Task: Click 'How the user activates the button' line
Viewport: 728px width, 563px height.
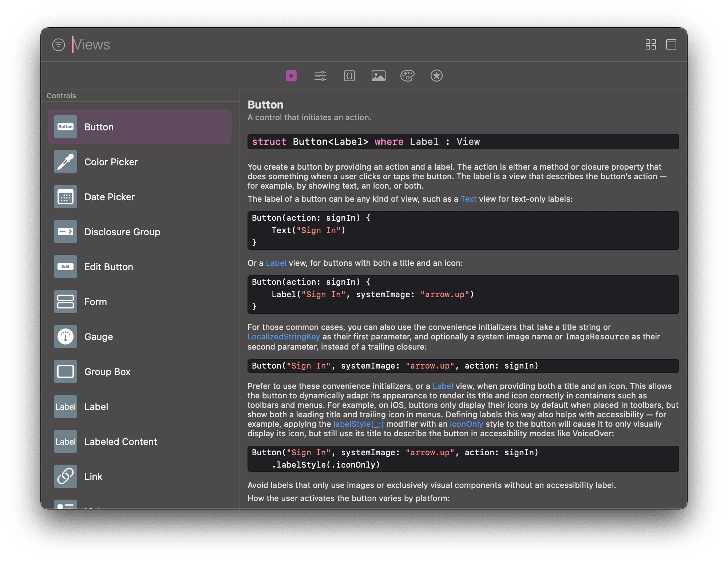Action: click(348, 498)
